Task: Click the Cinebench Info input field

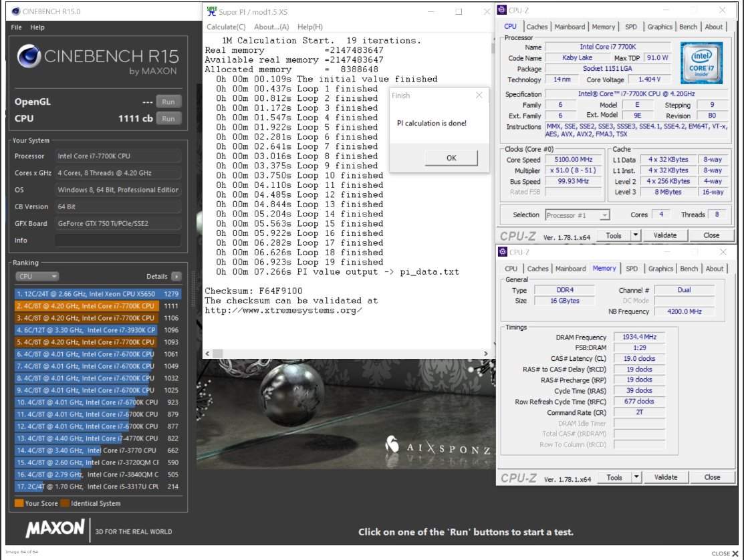Action: point(118,241)
